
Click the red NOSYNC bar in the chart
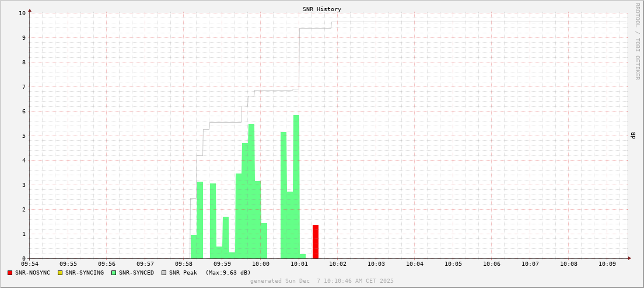point(316,242)
